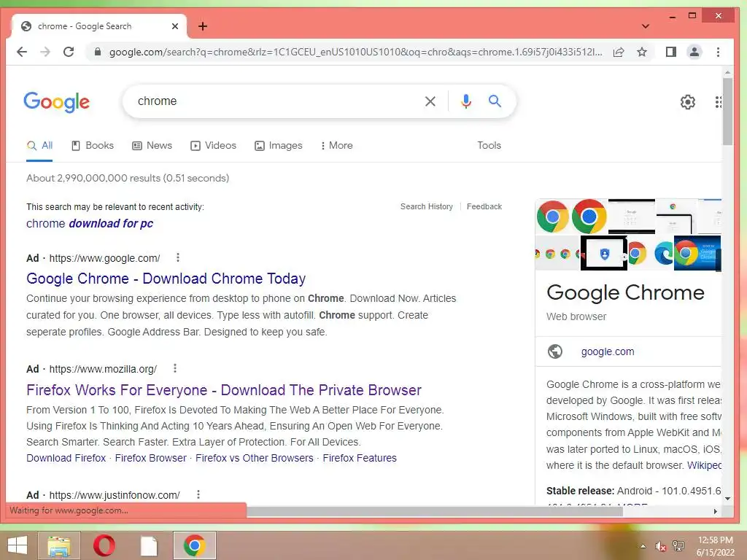Open 'chrome download for pc' suggestion
This screenshot has width=747, height=560.
point(90,223)
